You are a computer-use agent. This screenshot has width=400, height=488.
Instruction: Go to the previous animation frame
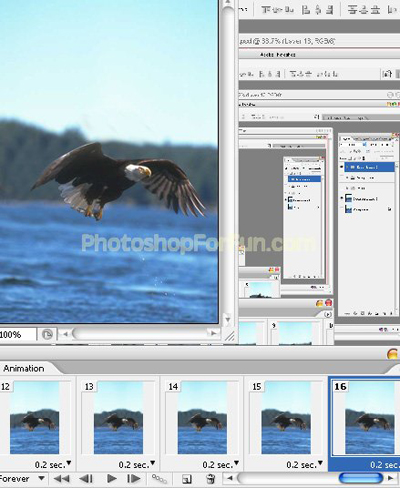click(86, 479)
